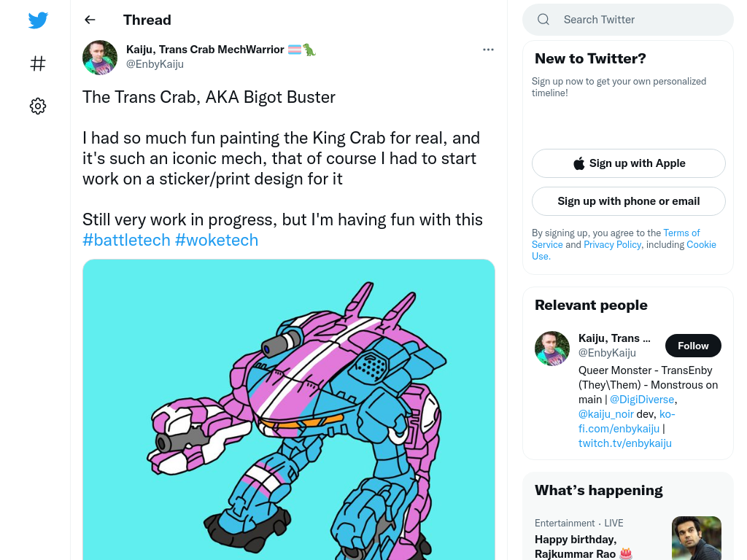Follow @EnbyKaiju

point(693,346)
